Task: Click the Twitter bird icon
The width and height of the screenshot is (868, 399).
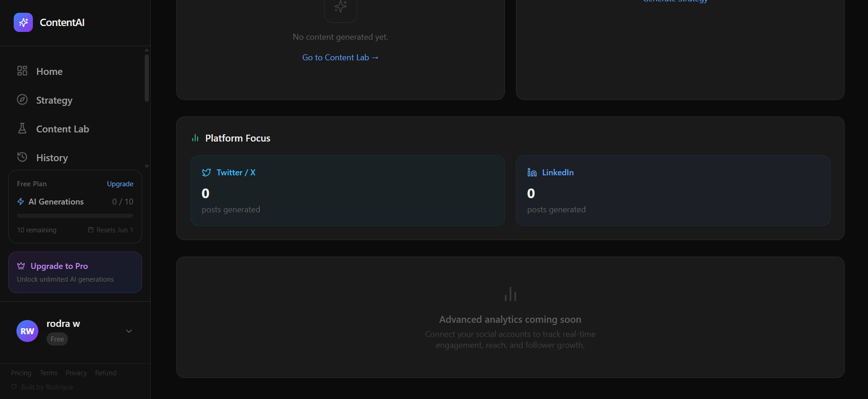Action: (206, 173)
